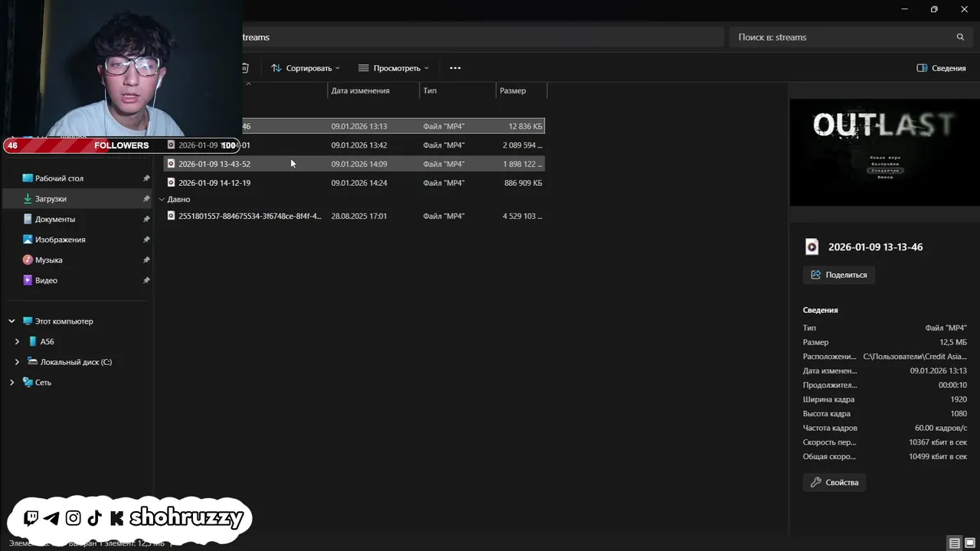Image resolution: width=980 pixels, height=551 pixels.
Task: Click the video file icon beside 2026-01-09 13-13-46
Action: tap(812, 247)
